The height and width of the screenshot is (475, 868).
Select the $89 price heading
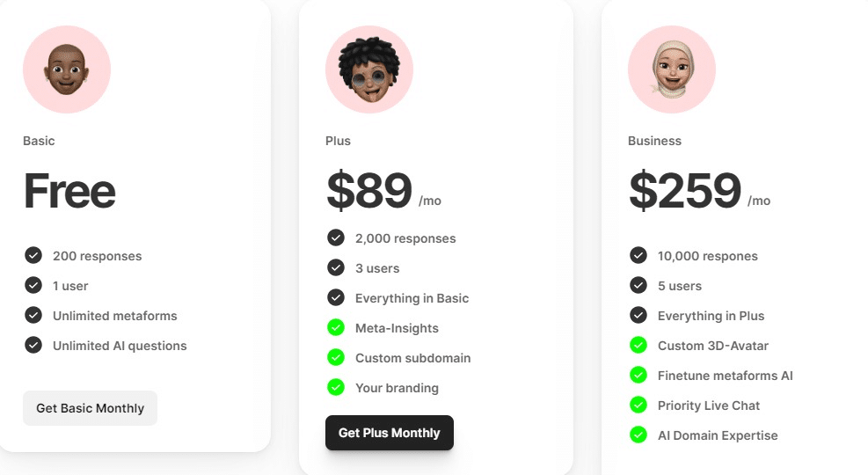pos(369,191)
